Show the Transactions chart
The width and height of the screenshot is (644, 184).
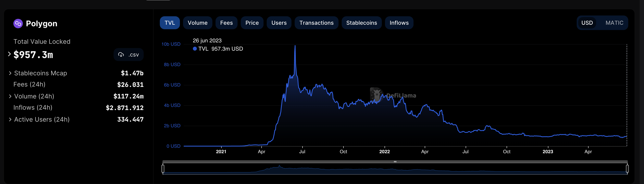pyautogui.click(x=316, y=23)
